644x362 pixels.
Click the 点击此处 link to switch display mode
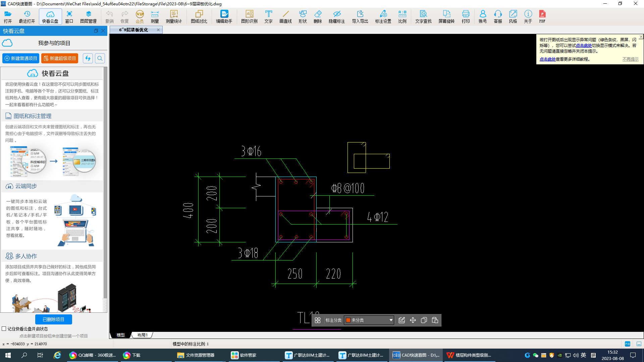(x=584, y=46)
